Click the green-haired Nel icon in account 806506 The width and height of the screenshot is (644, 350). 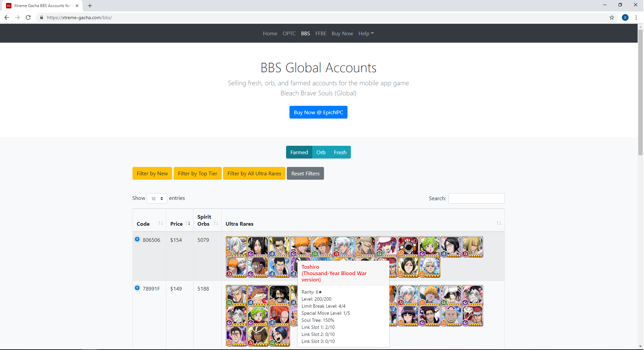pos(430,247)
